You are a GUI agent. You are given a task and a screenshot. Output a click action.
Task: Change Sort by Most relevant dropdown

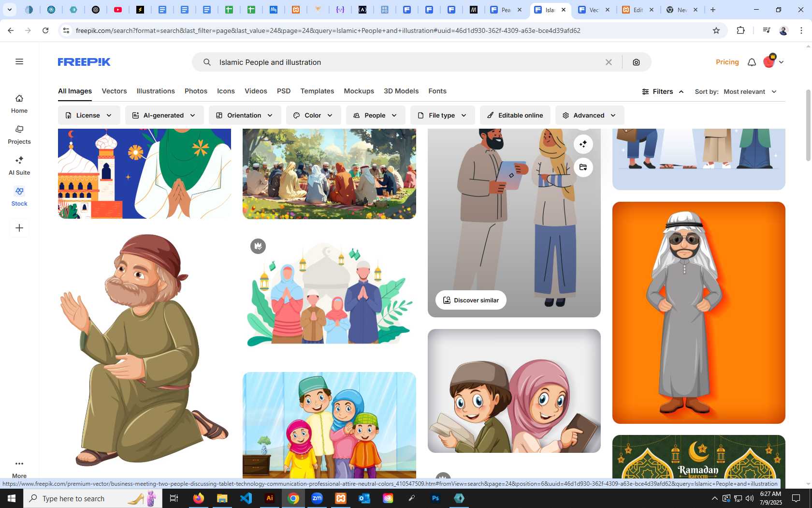click(x=750, y=91)
